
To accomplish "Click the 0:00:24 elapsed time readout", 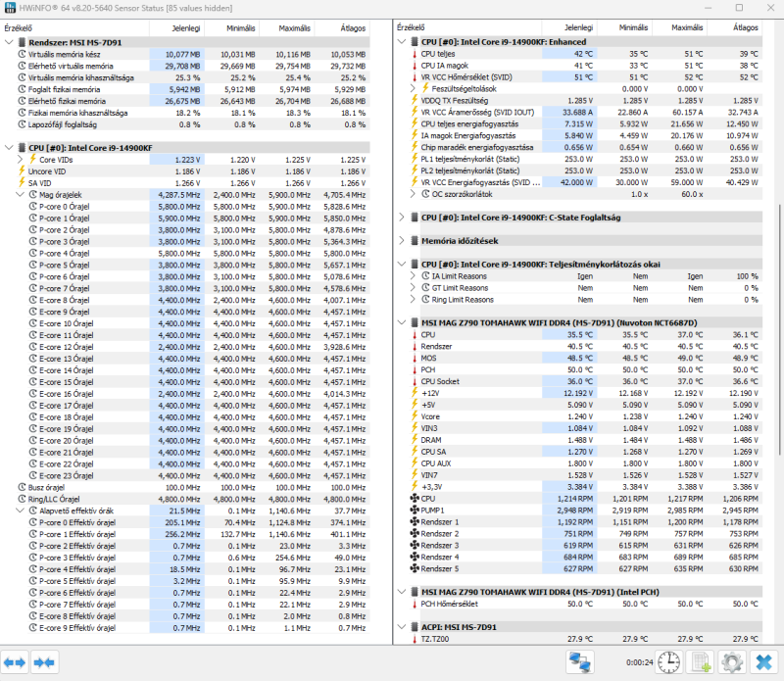I will pos(640,662).
